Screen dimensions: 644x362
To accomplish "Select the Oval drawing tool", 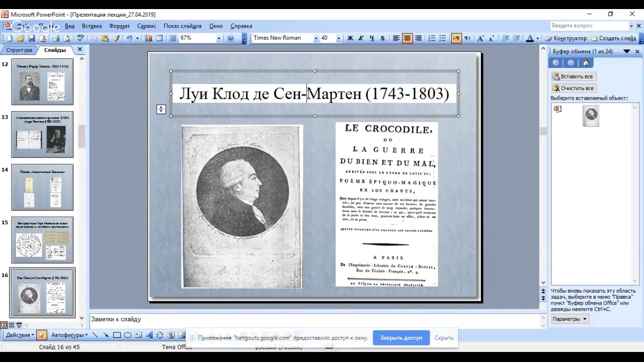I will click(x=128, y=335).
